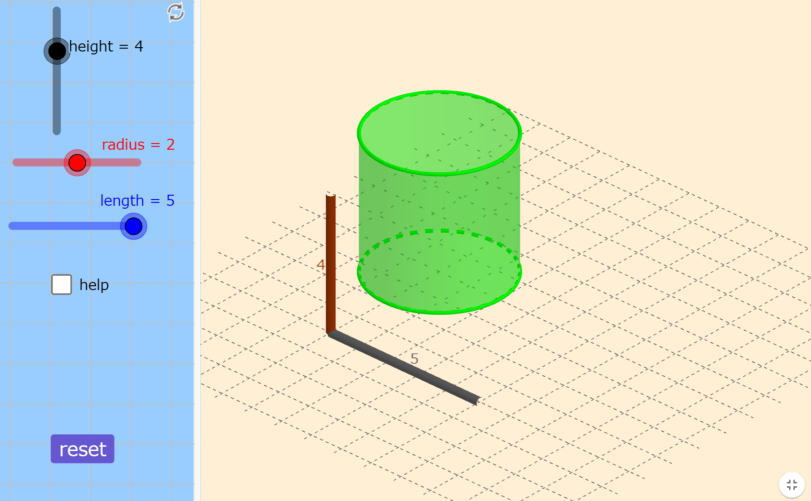The width and height of the screenshot is (811, 501).
Task: Click the gray length bar
Action: coord(403,368)
